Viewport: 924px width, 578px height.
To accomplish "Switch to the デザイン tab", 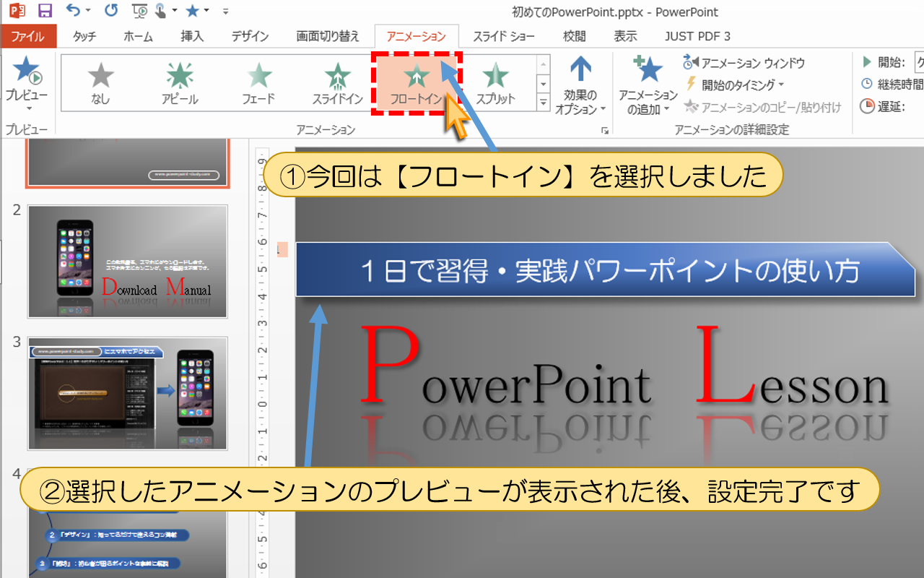I will click(250, 36).
